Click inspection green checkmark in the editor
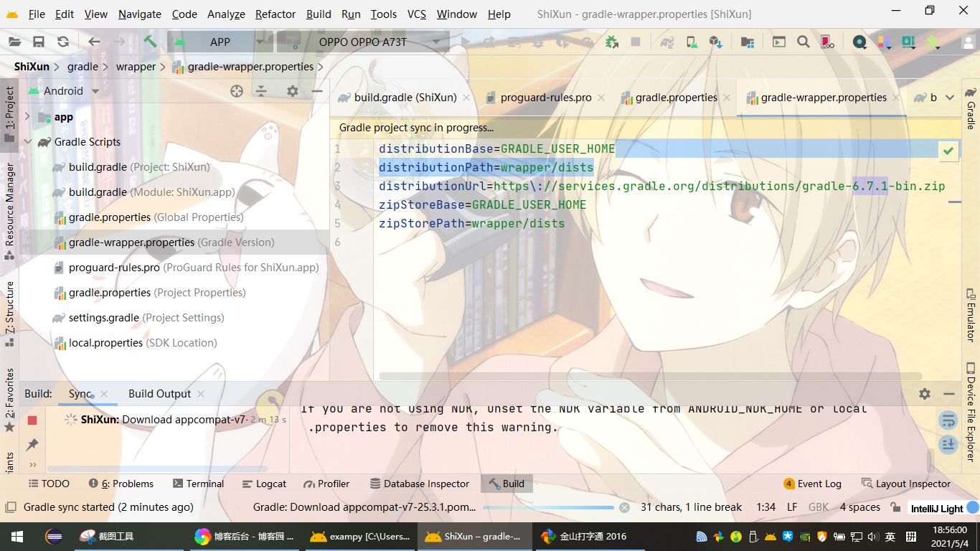The image size is (980, 551). (x=948, y=151)
